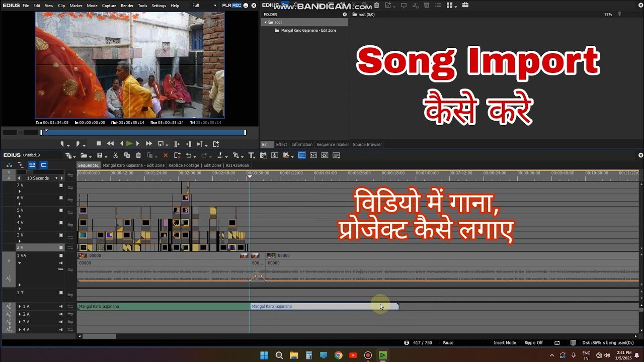Screen dimensions: 644x362
Task: Expand track 4 V
Action: (x=20, y=229)
